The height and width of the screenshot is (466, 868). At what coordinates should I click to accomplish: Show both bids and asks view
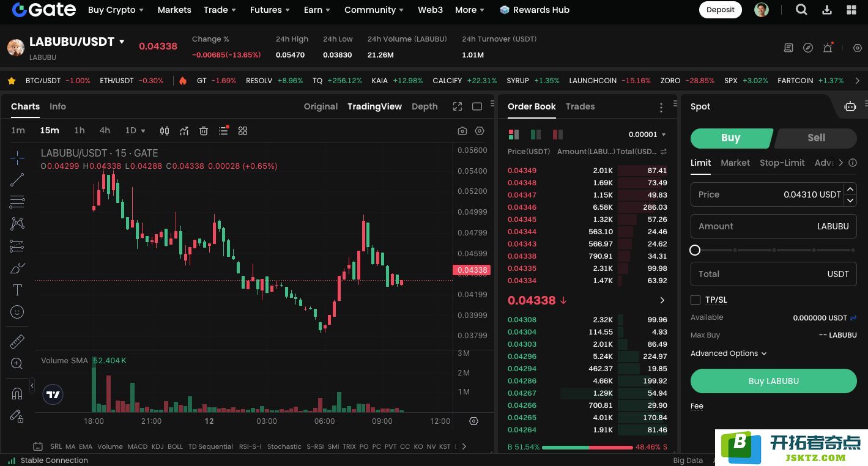coord(514,134)
